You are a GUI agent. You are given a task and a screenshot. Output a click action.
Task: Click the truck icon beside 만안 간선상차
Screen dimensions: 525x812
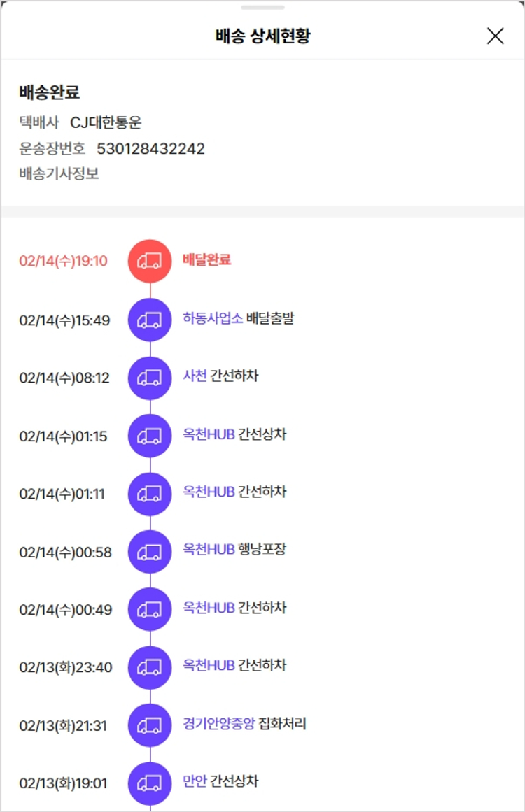coord(150,783)
